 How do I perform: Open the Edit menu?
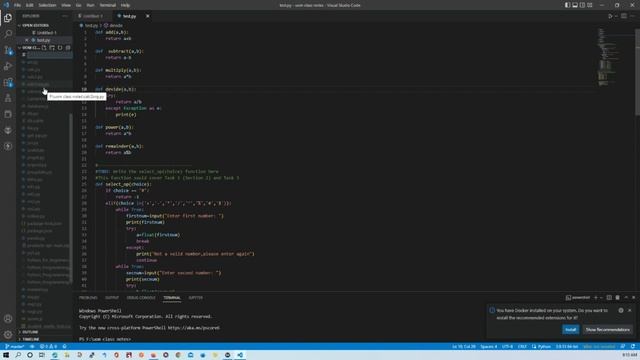[x=29, y=5]
